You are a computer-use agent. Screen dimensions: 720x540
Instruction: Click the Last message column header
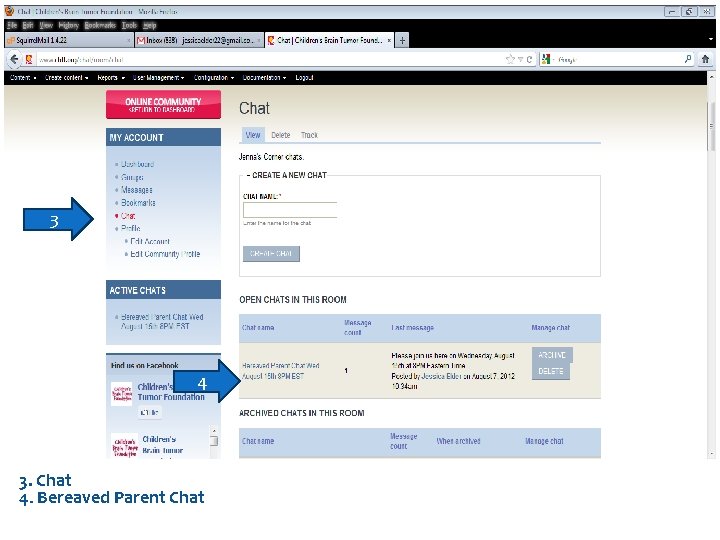point(412,327)
